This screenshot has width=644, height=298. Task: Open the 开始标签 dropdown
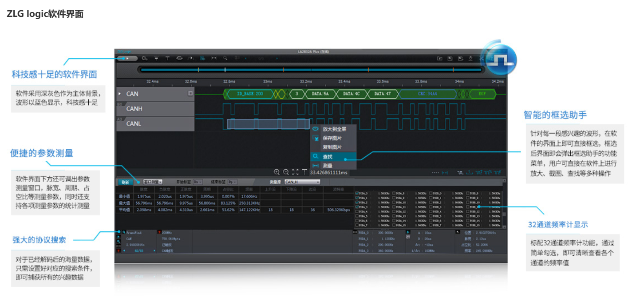[198, 182]
